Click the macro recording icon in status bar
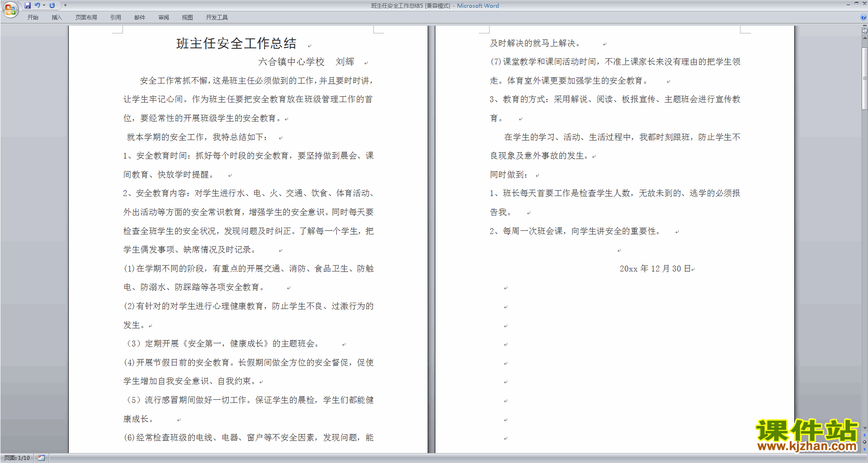Screen dimensions: 868x463 pos(41,458)
